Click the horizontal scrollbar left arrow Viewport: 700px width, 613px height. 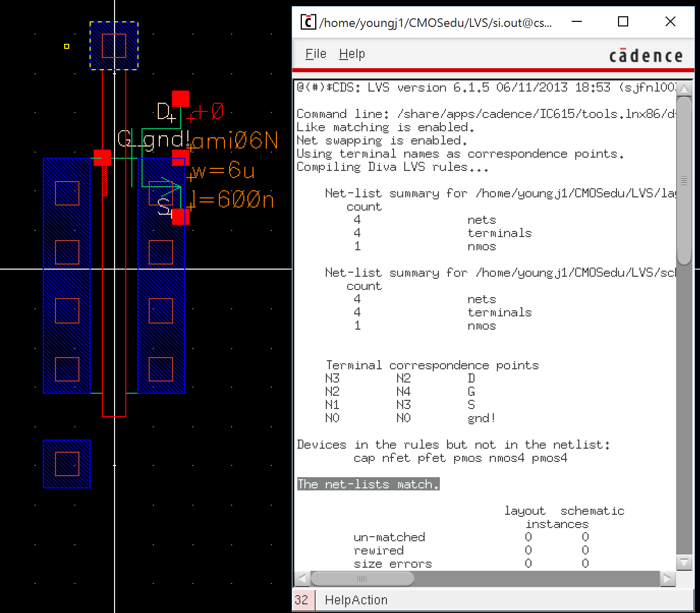pyautogui.click(x=302, y=579)
